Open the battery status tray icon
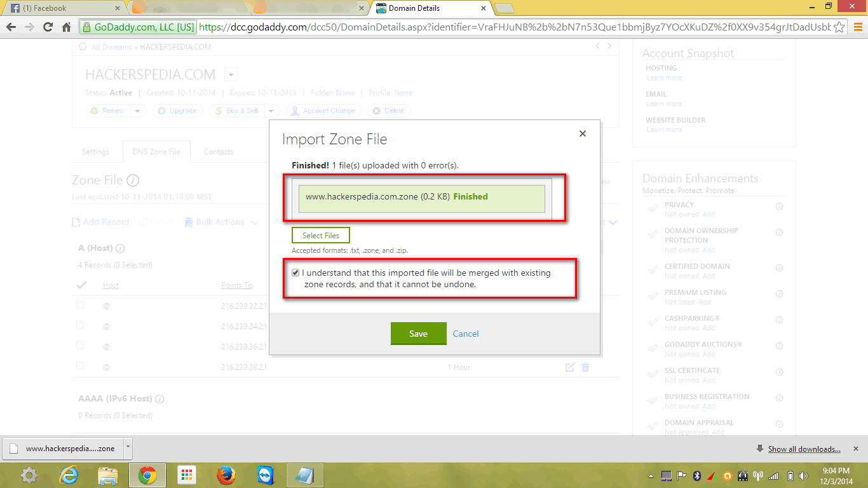Image resolution: width=868 pixels, height=488 pixels. pos(790,476)
